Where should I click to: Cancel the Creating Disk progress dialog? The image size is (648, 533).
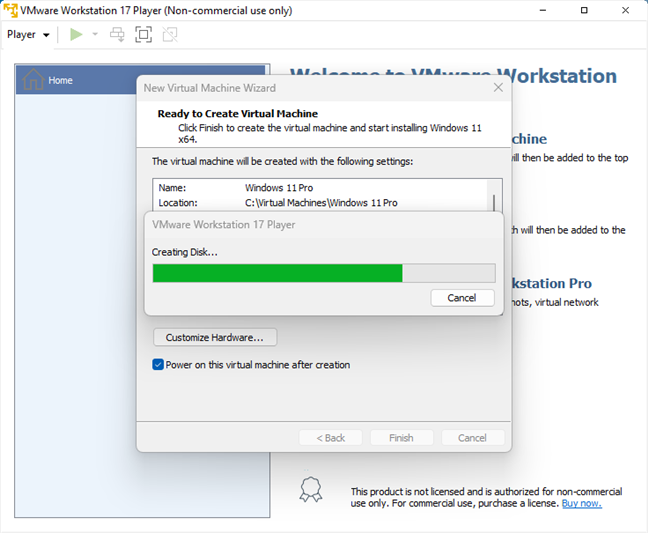[x=462, y=298]
